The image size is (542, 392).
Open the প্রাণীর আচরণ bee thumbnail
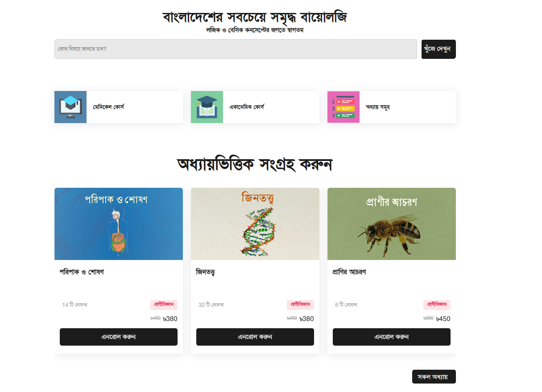(x=392, y=224)
